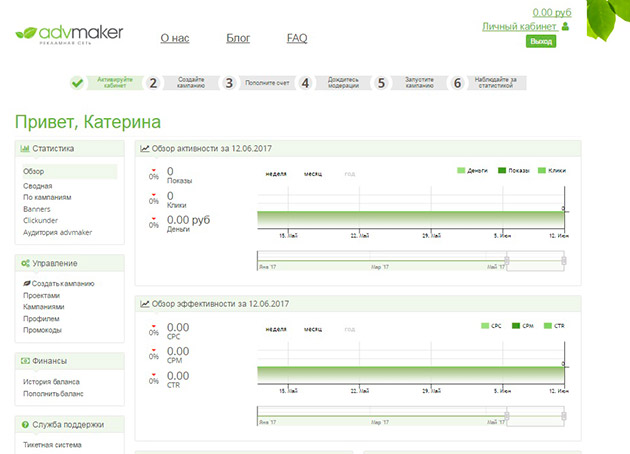Click the green Выход button

coord(541,41)
